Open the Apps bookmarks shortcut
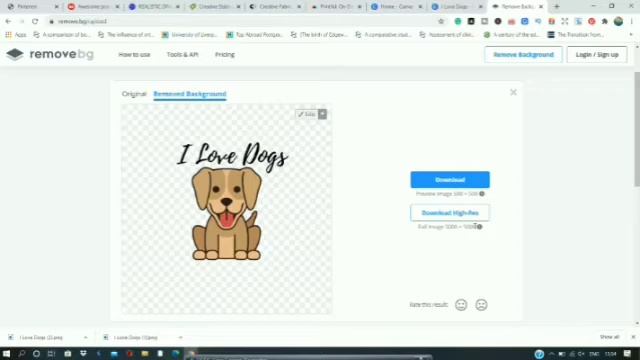The height and width of the screenshot is (360, 640). [16, 35]
